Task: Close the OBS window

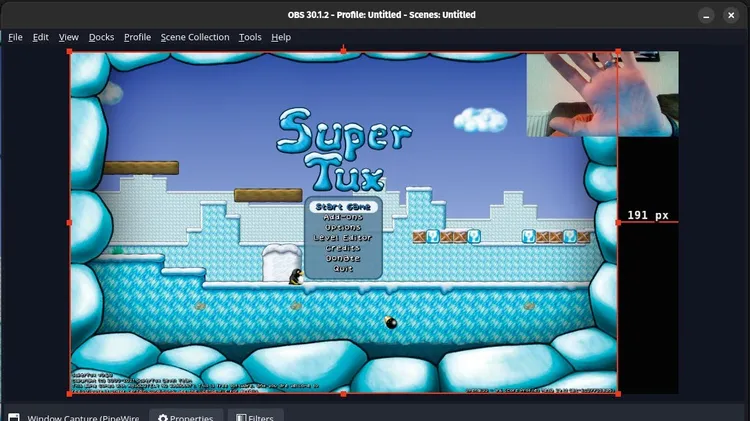Action: click(731, 15)
